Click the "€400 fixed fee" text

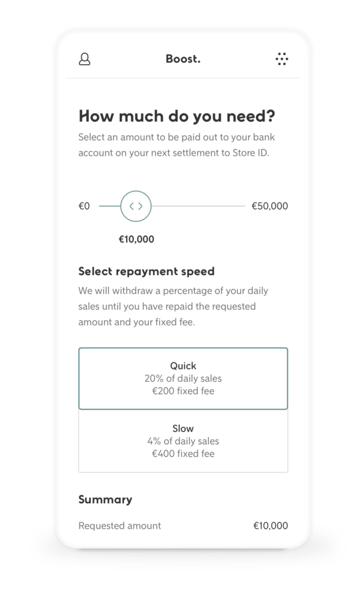183,454
